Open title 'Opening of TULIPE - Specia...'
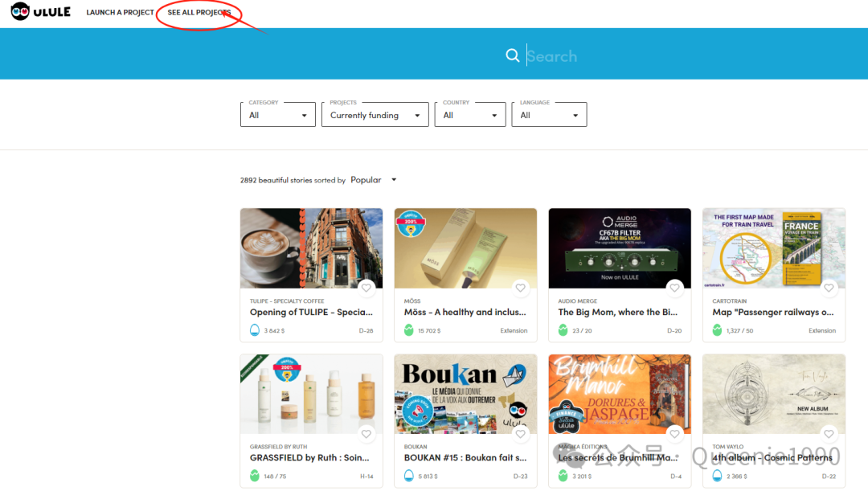 pos(311,313)
